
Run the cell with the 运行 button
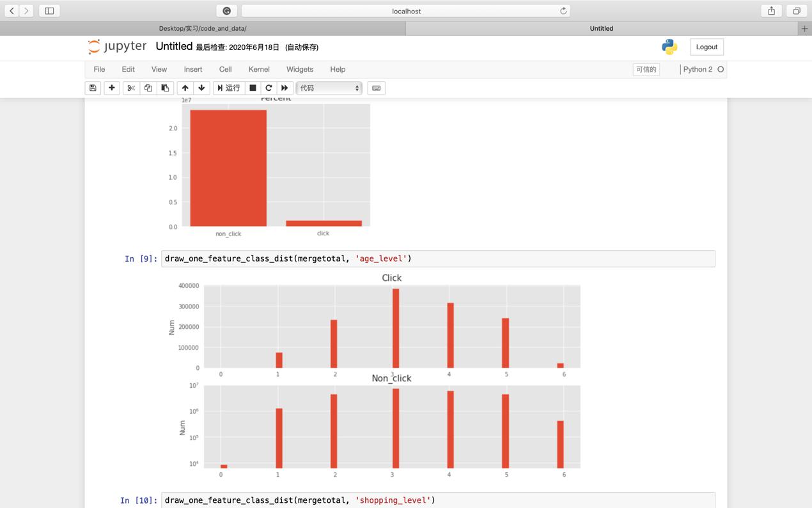pyautogui.click(x=229, y=88)
